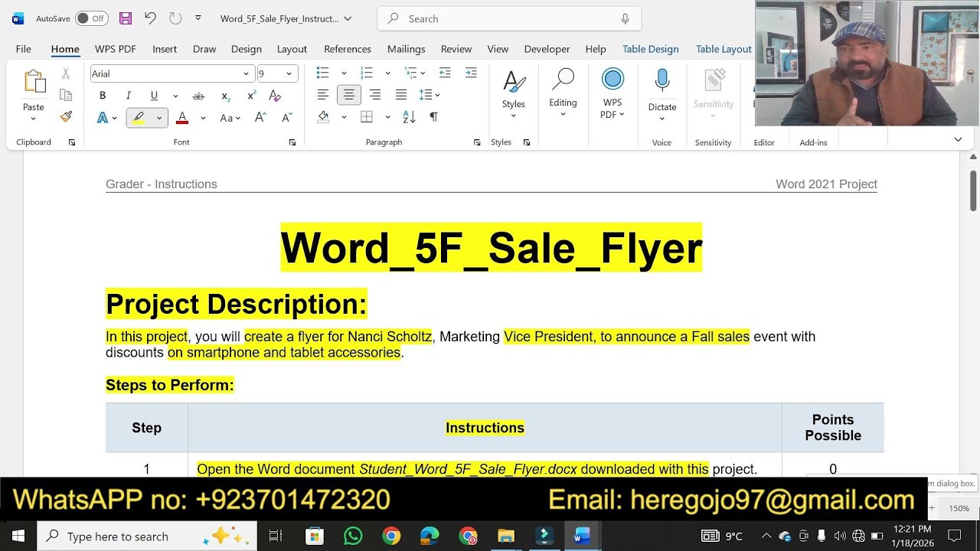This screenshot has height=551, width=980.
Task: Open the Review tab
Action: pos(456,49)
